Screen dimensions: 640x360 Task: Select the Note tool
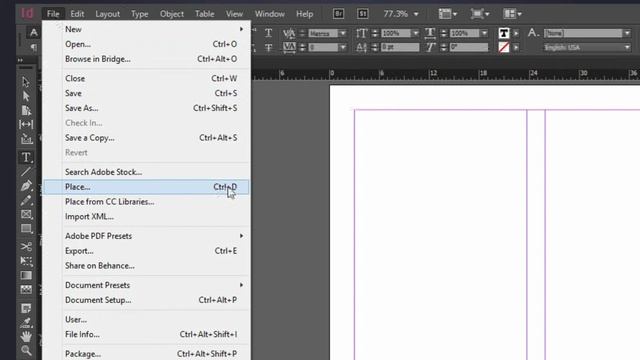(26, 308)
